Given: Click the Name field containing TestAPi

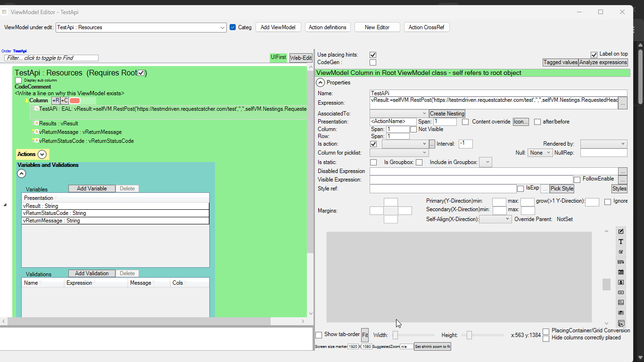Looking at the screenshot, I should coord(498,93).
